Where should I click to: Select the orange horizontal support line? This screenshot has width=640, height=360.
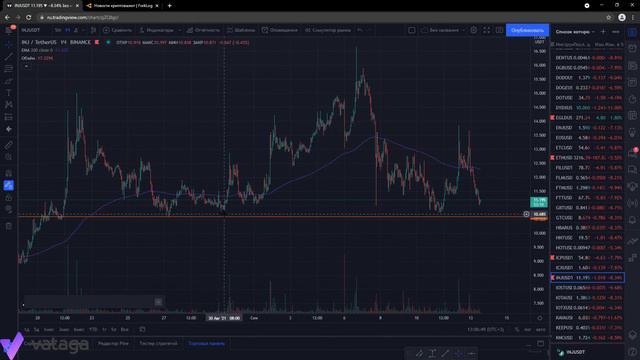[273, 216]
